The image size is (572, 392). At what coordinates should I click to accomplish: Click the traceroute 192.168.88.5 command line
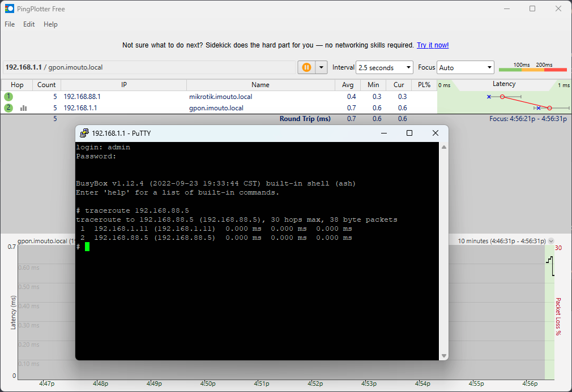point(133,210)
